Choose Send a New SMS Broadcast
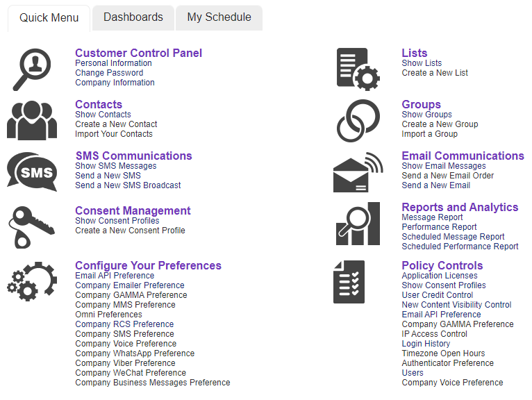Image resolution: width=532 pixels, height=400 pixels. (128, 185)
